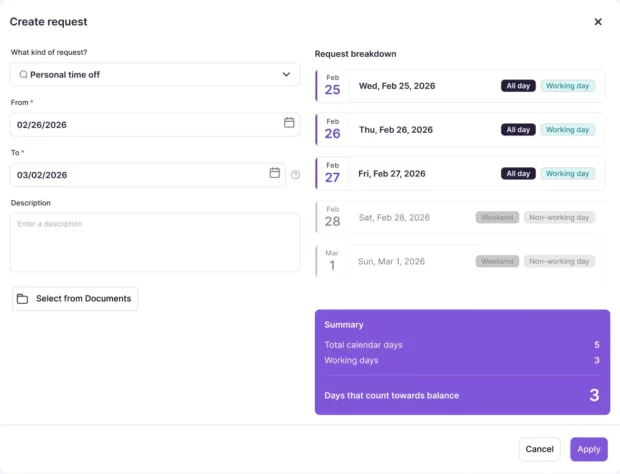The width and height of the screenshot is (620, 474).
Task: Toggle All day badge for Fri, Feb 27
Action: coord(518,174)
